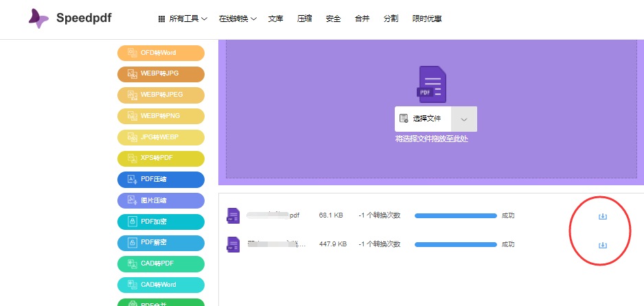This screenshot has height=306, width=644.
Task: Click the large purple PDF upload icon
Action: pos(431,84)
